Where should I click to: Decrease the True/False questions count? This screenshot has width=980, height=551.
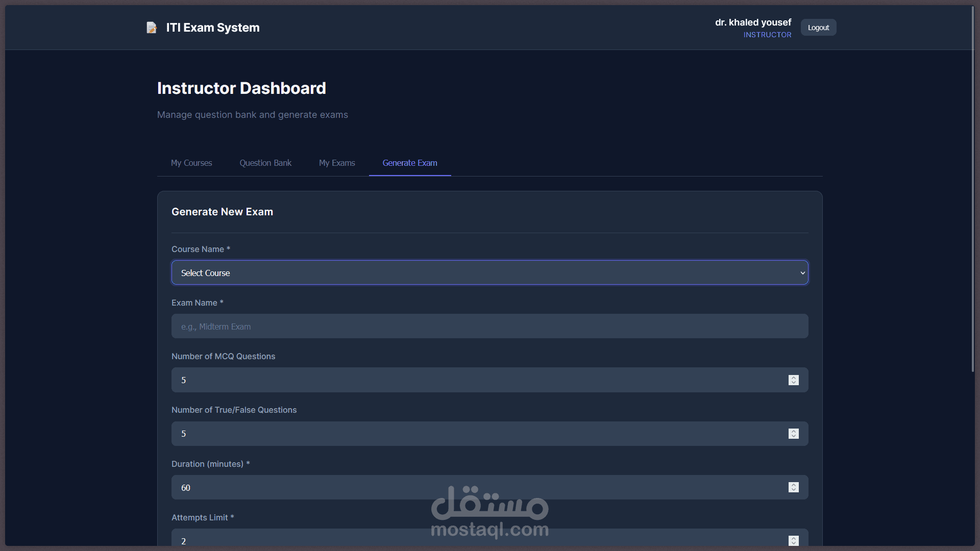(793, 436)
